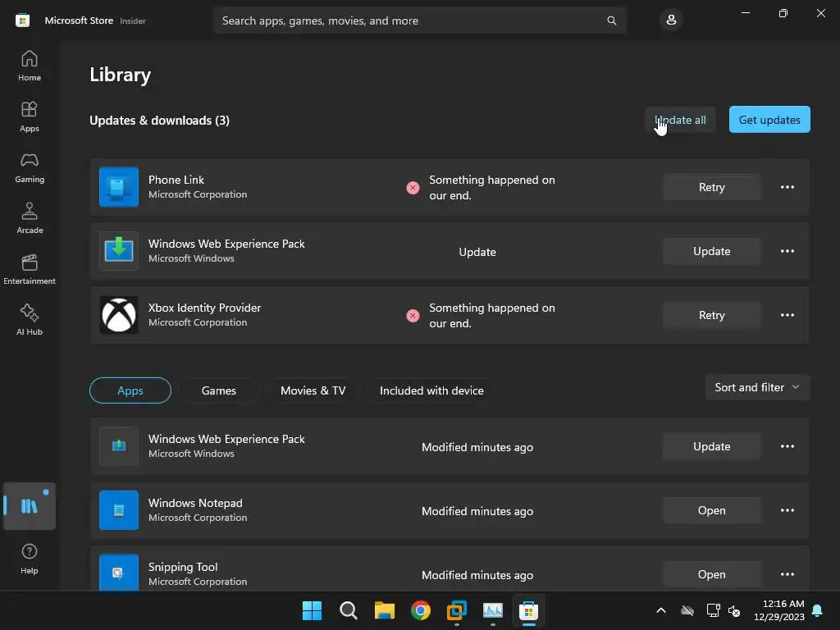
Task: Click the Xbox Identity Provider icon
Action: coord(119,315)
